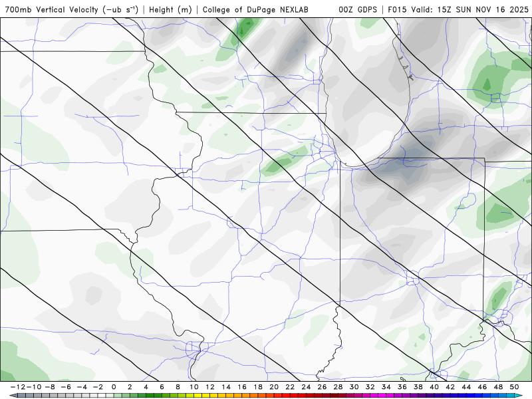Select the magenta swatch below the 34 label
The width and height of the screenshot is (532, 399).
[390, 396]
